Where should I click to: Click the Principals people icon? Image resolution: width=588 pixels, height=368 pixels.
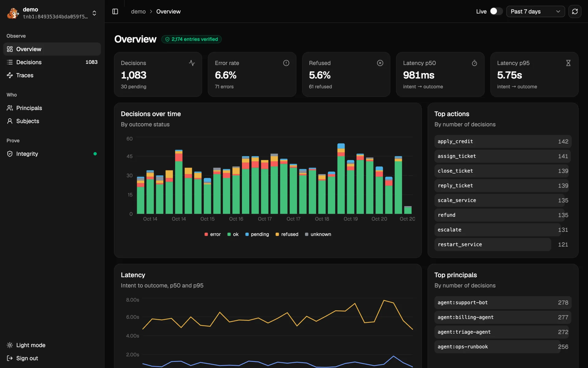(10, 108)
